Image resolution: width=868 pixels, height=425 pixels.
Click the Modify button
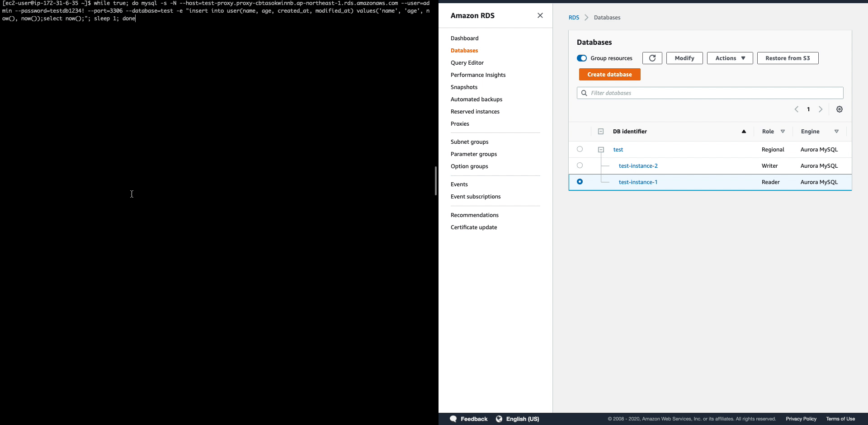684,58
